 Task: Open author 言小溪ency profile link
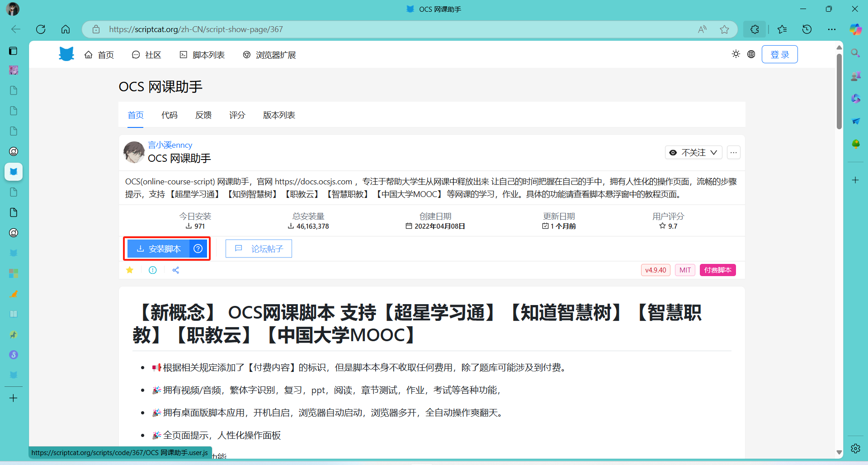click(170, 145)
